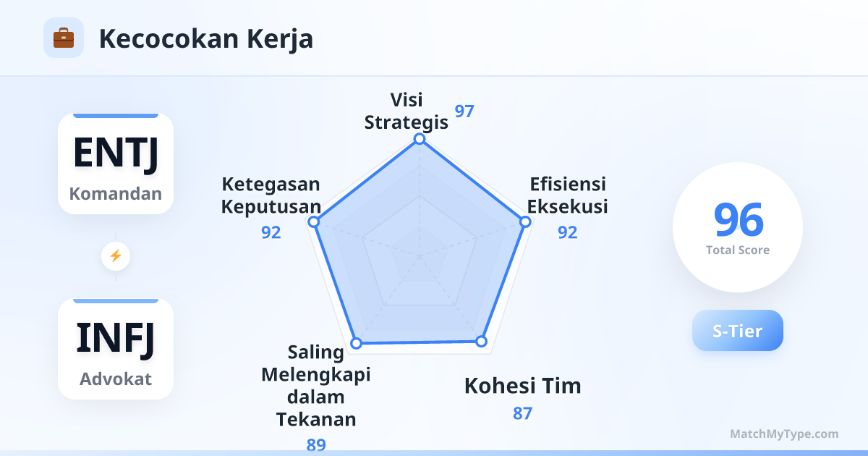
Task: Click the Kohesi Tim radar point
Action: (480, 341)
